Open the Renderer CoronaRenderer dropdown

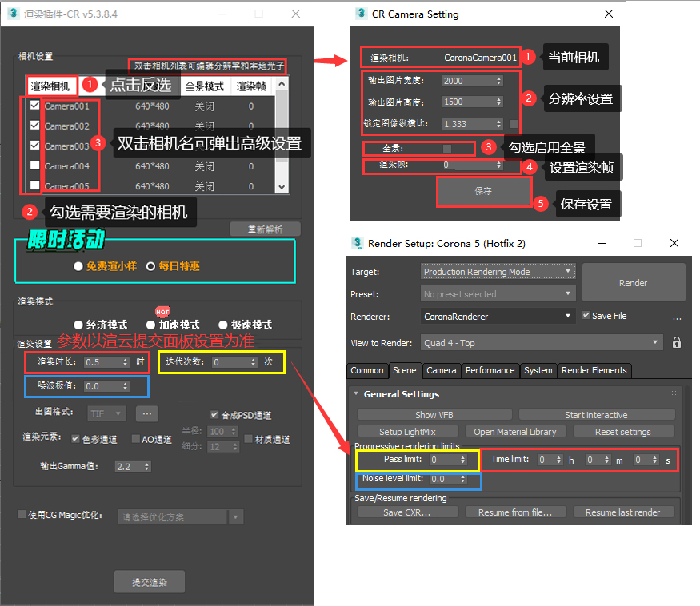[x=498, y=316]
